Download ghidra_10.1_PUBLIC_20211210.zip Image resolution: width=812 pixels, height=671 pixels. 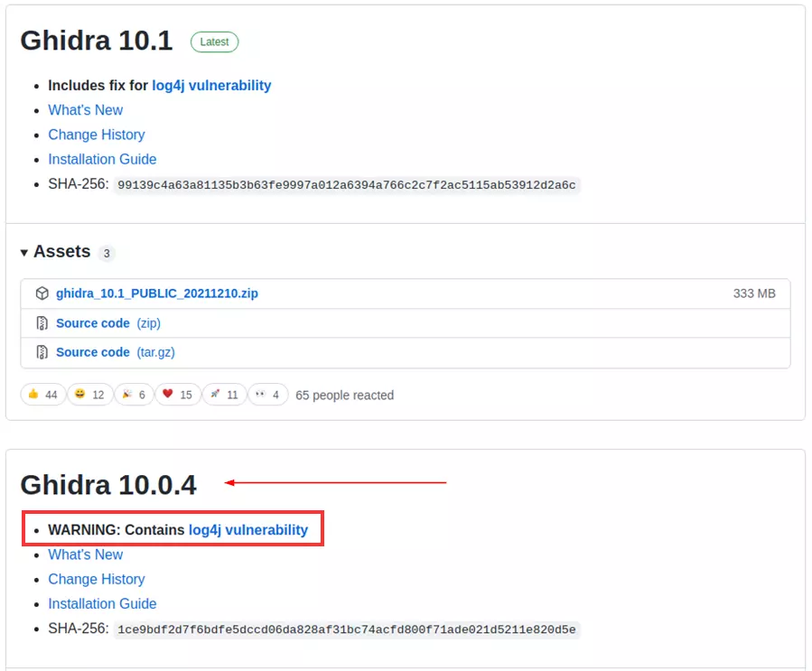tap(157, 294)
